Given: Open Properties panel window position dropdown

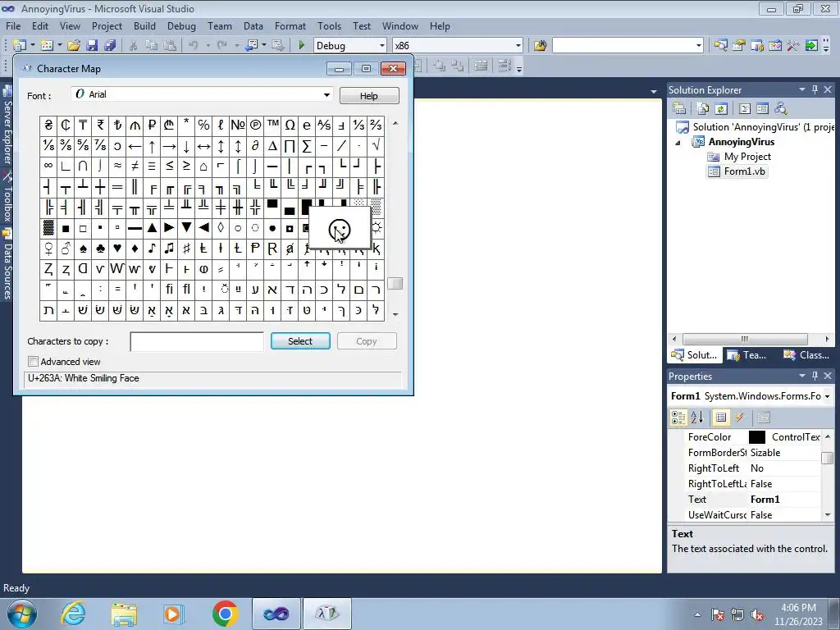Looking at the screenshot, I should [802, 376].
